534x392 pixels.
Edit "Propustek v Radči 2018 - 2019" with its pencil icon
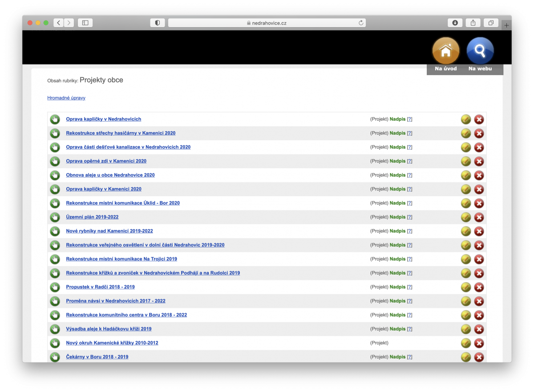point(465,287)
